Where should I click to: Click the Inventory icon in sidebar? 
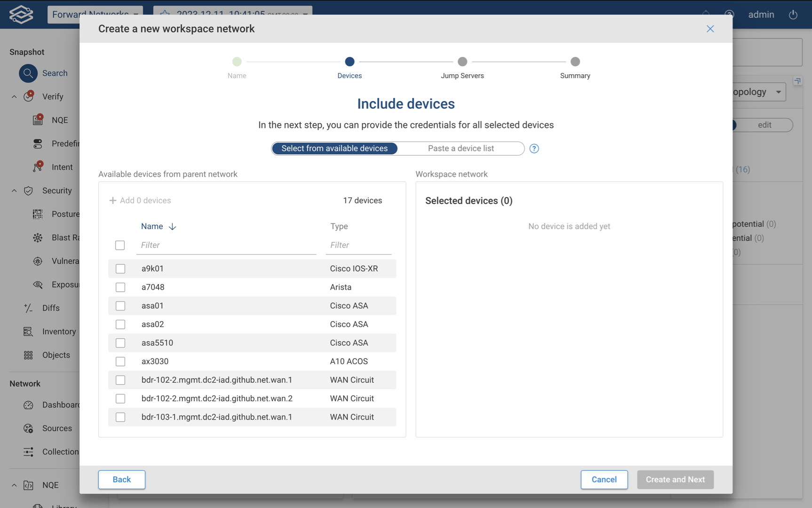coord(28,332)
